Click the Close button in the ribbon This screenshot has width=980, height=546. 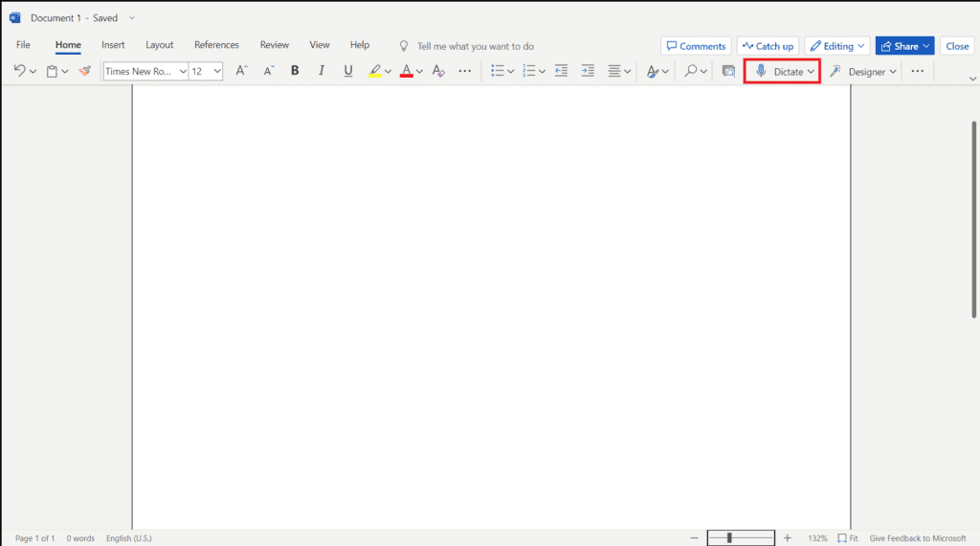pos(957,46)
